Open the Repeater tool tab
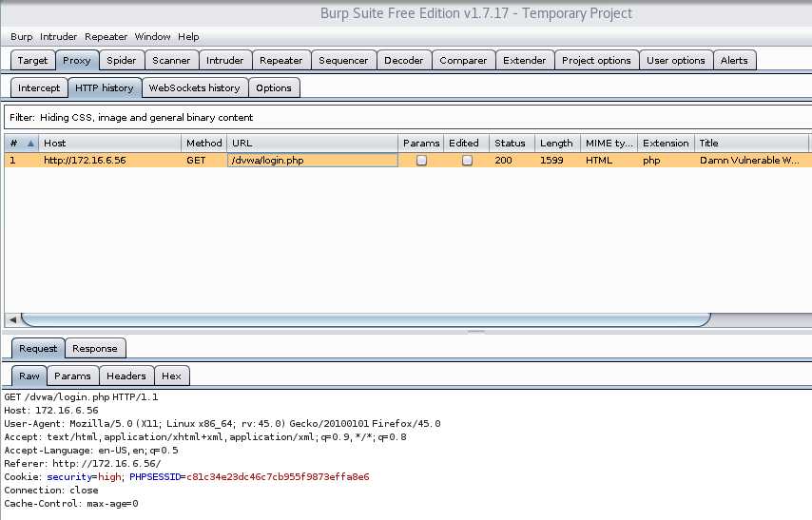Screen dimensions: 812x520 point(281,60)
